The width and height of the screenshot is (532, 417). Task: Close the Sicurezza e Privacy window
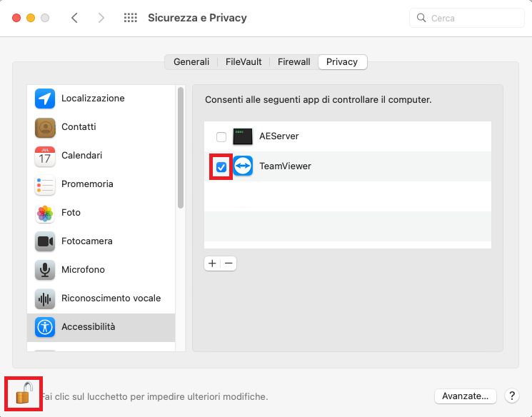tap(16, 18)
